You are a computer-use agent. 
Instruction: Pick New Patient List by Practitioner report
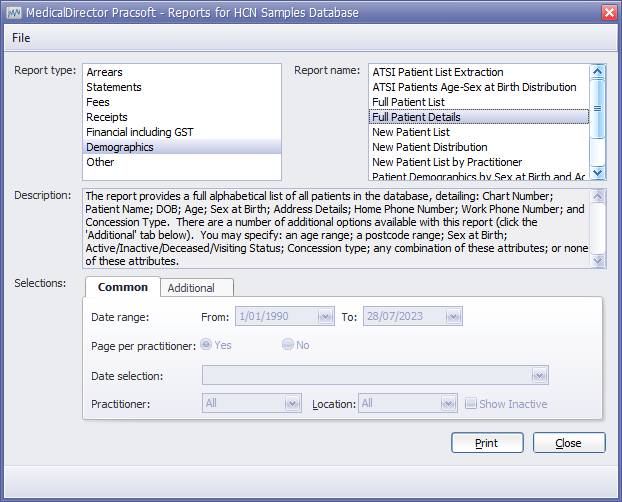tap(446, 162)
